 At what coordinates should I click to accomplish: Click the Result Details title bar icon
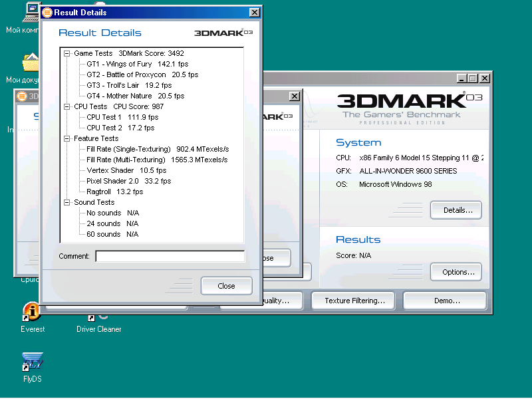pyautogui.click(x=47, y=13)
